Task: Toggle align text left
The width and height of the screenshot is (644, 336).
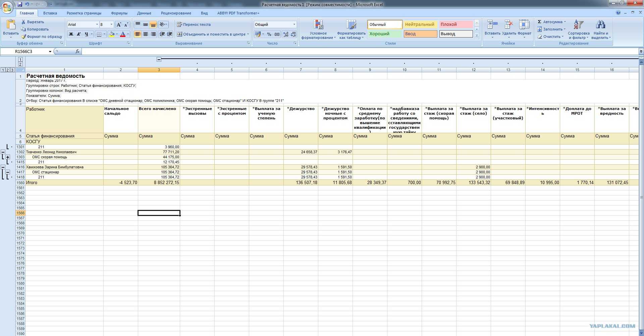Action: [x=138, y=34]
